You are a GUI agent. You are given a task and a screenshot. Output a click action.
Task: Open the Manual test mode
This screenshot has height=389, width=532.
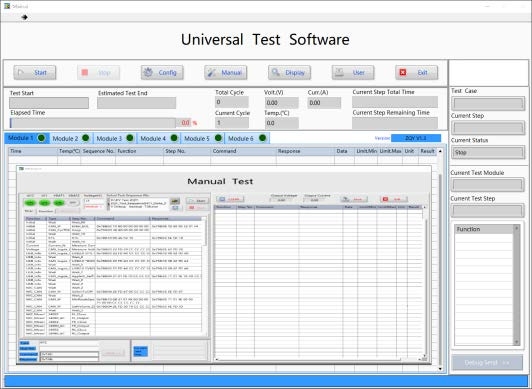tap(226, 73)
